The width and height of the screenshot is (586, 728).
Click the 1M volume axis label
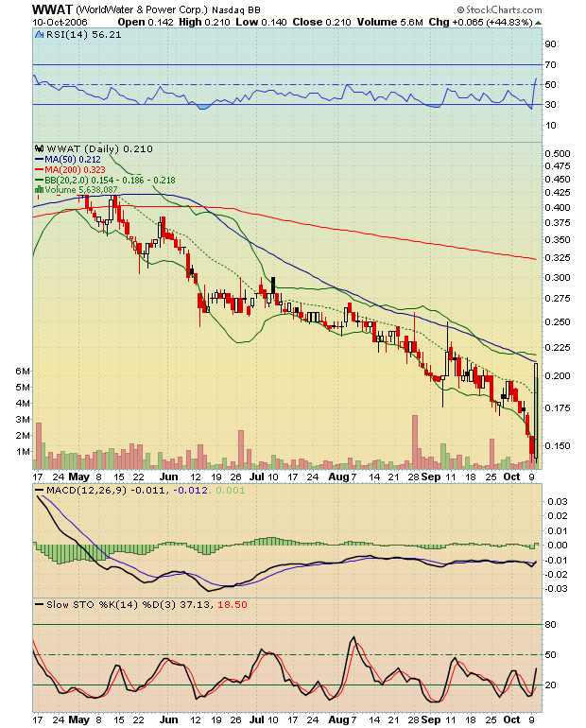23,451
